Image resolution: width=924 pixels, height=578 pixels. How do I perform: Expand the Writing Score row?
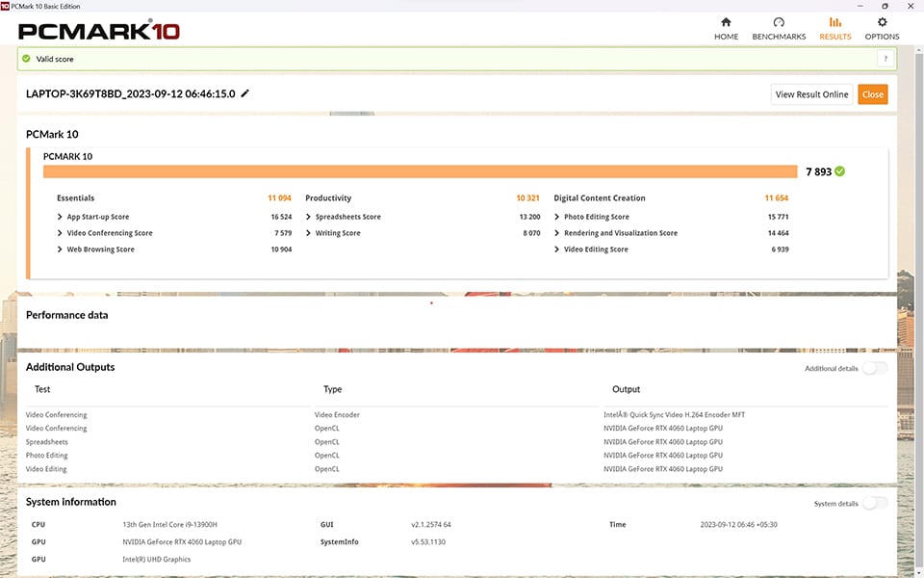pyautogui.click(x=309, y=233)
